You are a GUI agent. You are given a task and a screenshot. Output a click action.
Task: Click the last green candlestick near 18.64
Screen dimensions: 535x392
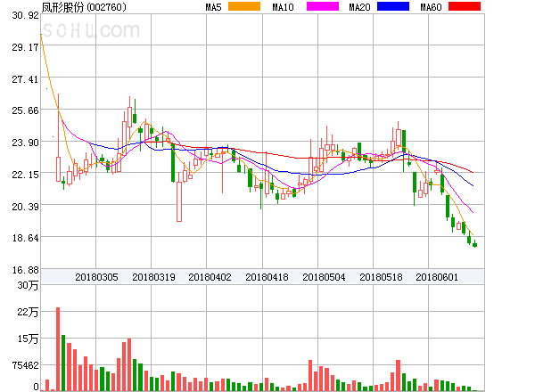tap(474, 244)
